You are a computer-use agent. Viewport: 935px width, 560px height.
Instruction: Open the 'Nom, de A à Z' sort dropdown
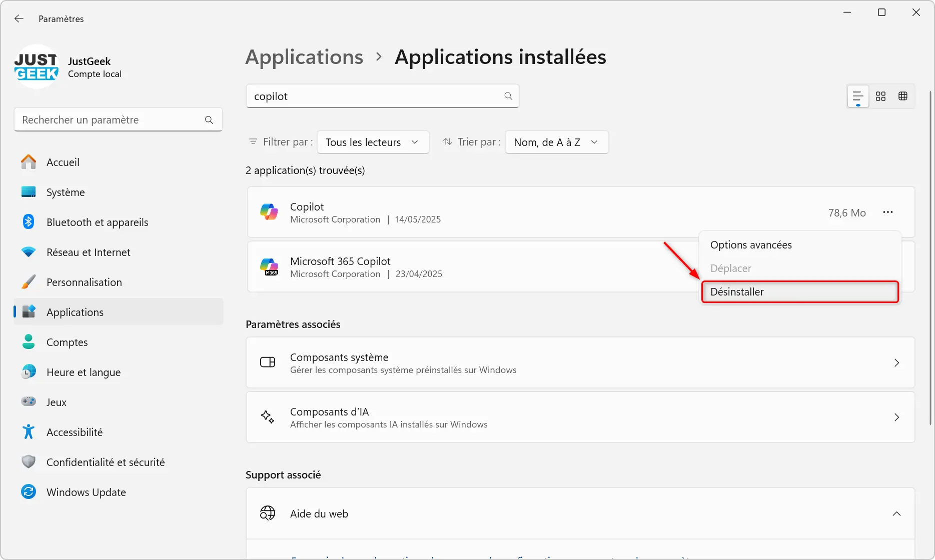(557, 142)
